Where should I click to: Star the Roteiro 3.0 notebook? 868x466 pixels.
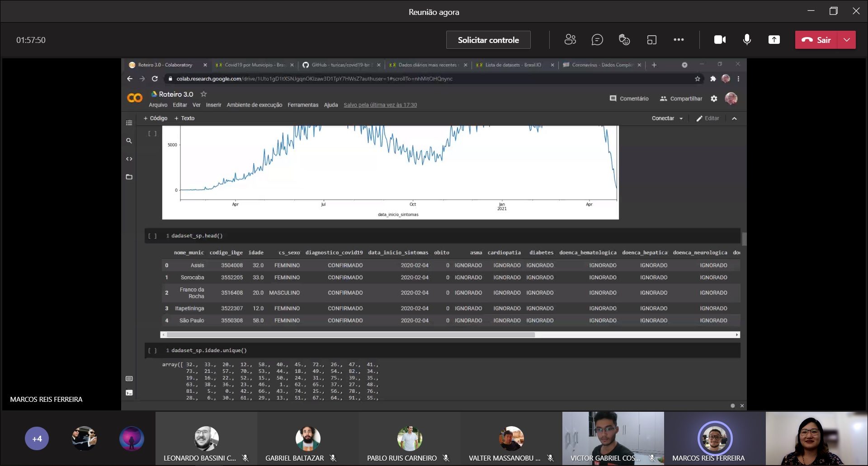(x=203, y=94)
